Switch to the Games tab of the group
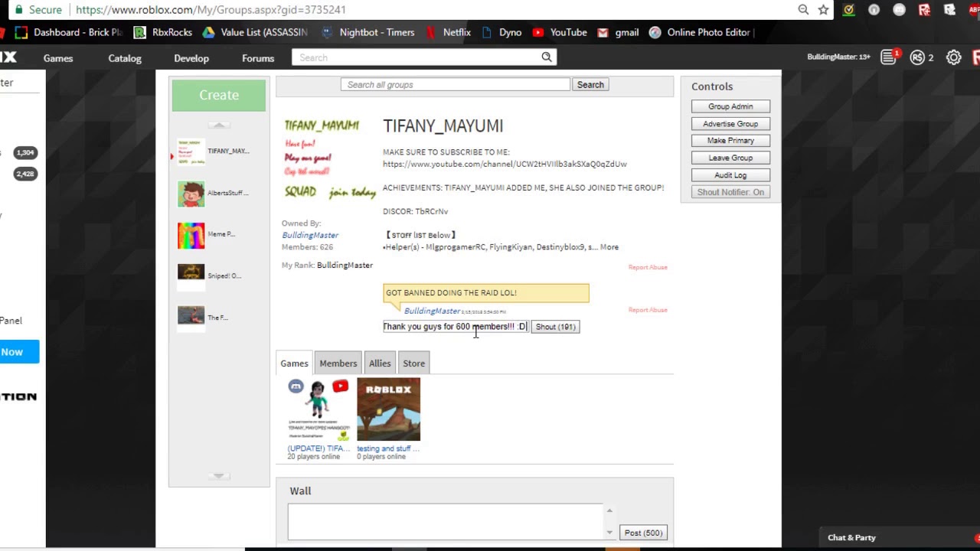Image resolution: width=980 pixels, height=551 pixels. point(294,364)
